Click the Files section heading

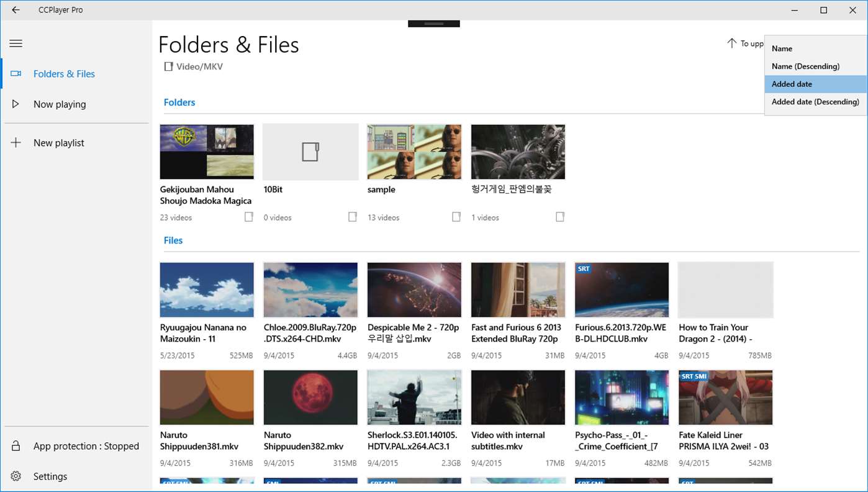[173, 240]
